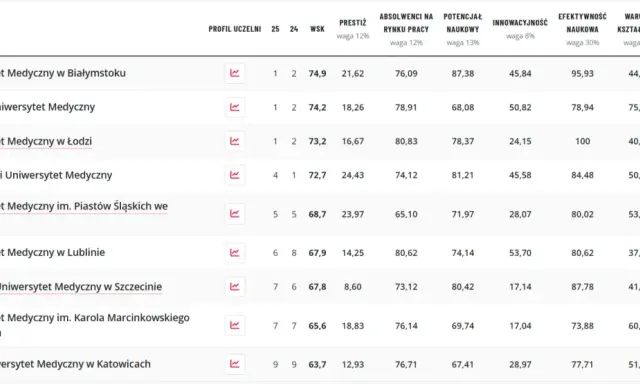This screenshot has width=640, height=384.
Task: Open profile chart icon in second row
Action: click(235, 107)
